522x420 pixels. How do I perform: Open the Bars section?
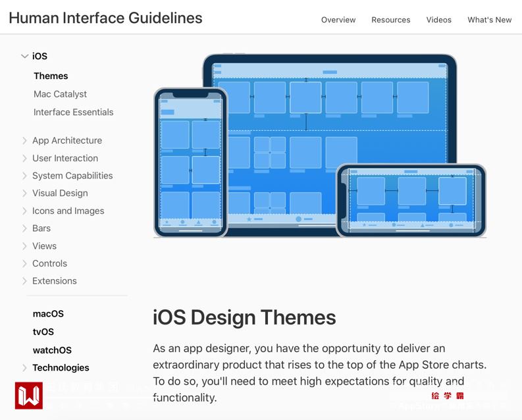click(41, 228)
